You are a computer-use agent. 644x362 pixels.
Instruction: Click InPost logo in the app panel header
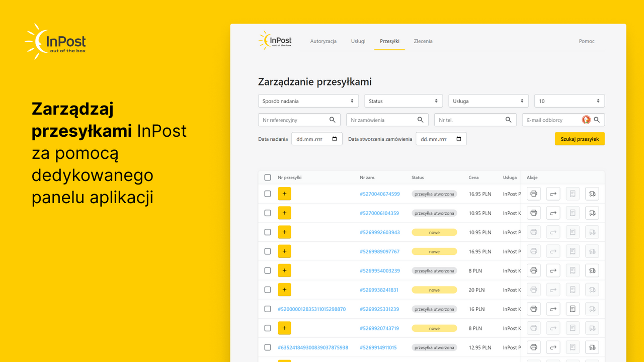(x=275, y=40)
